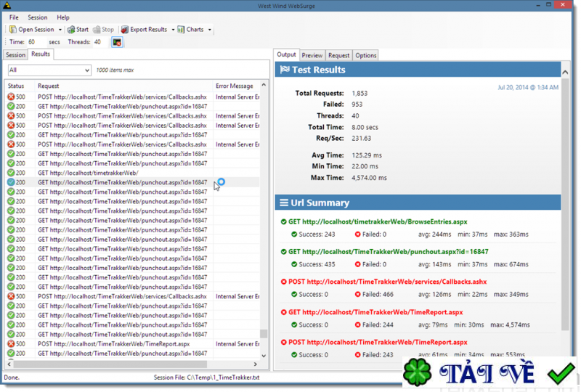Click the BrowseEntries.aspx URL link
The image size is (581, 392).
378,221
